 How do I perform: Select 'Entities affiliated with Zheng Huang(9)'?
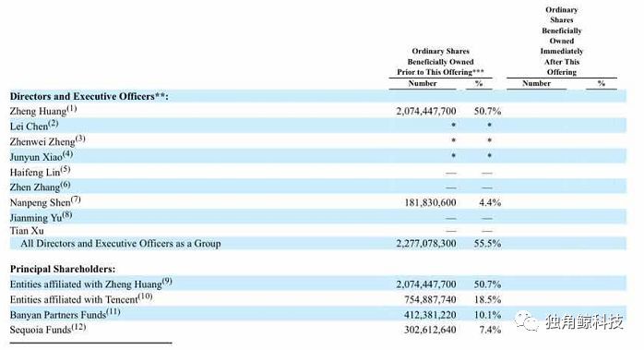click(90, 284)
